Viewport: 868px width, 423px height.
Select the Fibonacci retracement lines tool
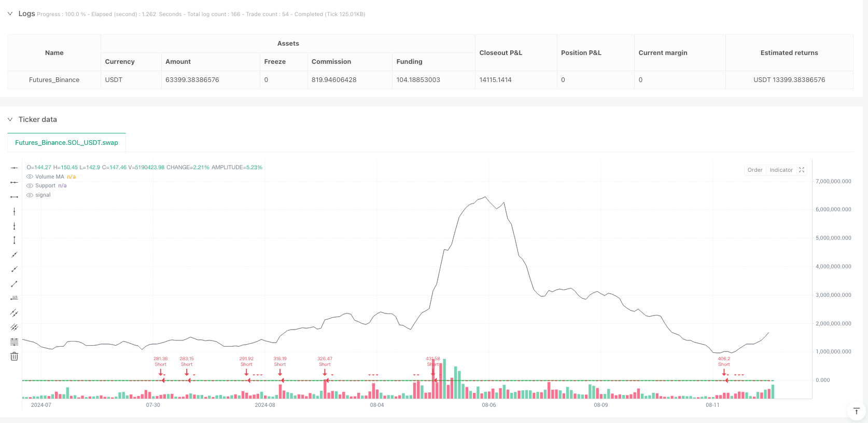(14, 342)
